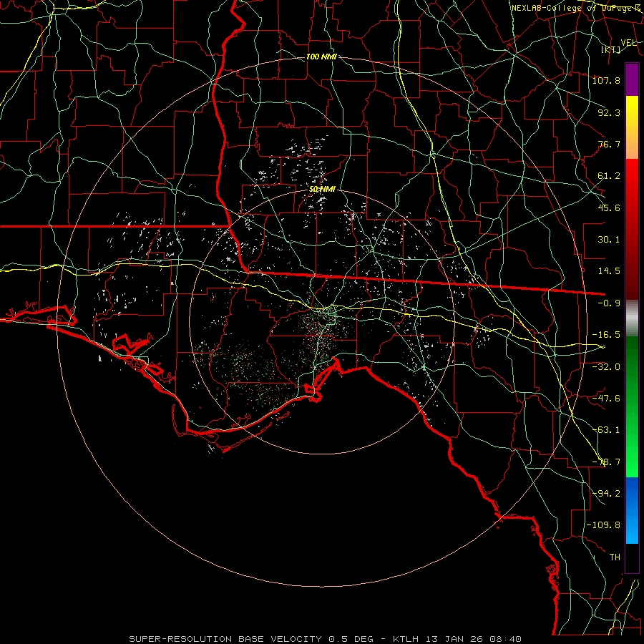Click the KTLH radar site center on the map
The height and width of the screenshot is (644, 644).
pos(323,321)
